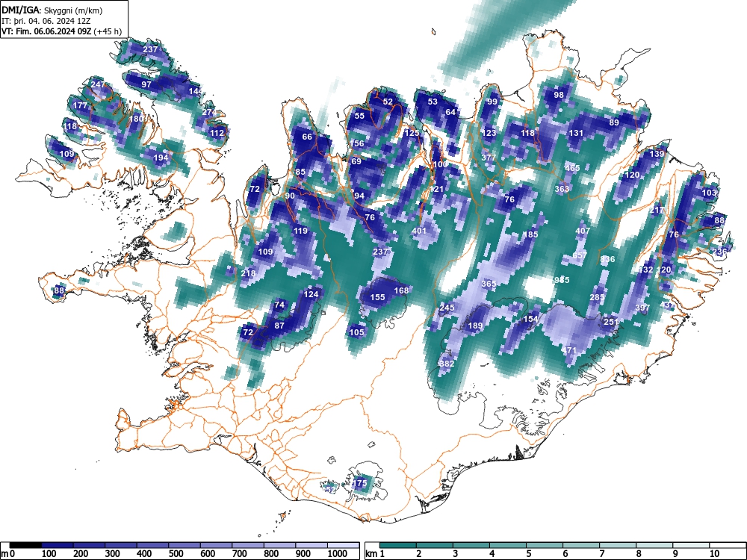Click the visibility value 124 on the map
Image resolution: width=747 pixels, height=560 pixels.
311,293
